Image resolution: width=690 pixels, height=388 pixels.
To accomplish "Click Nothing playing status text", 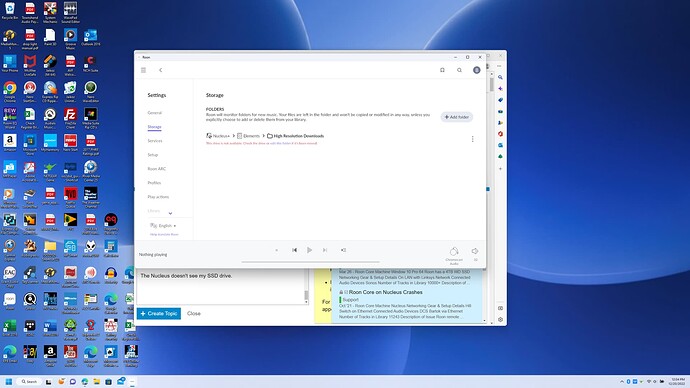I will [x=153, y=255].
